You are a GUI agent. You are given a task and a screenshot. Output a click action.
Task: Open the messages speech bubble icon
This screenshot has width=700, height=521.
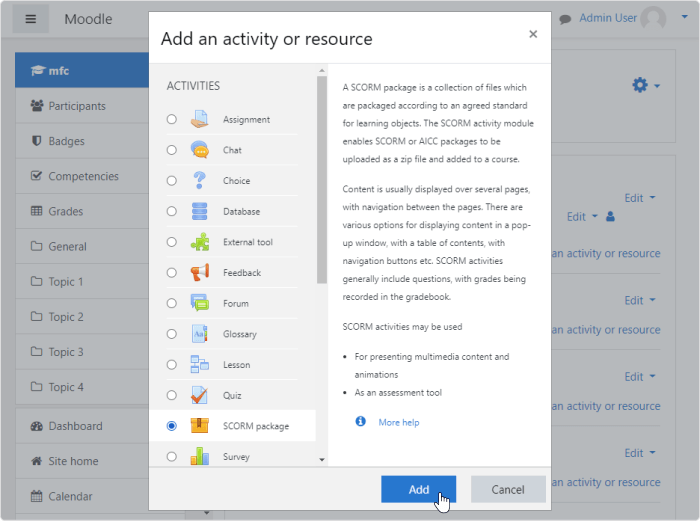pos(565,19)
